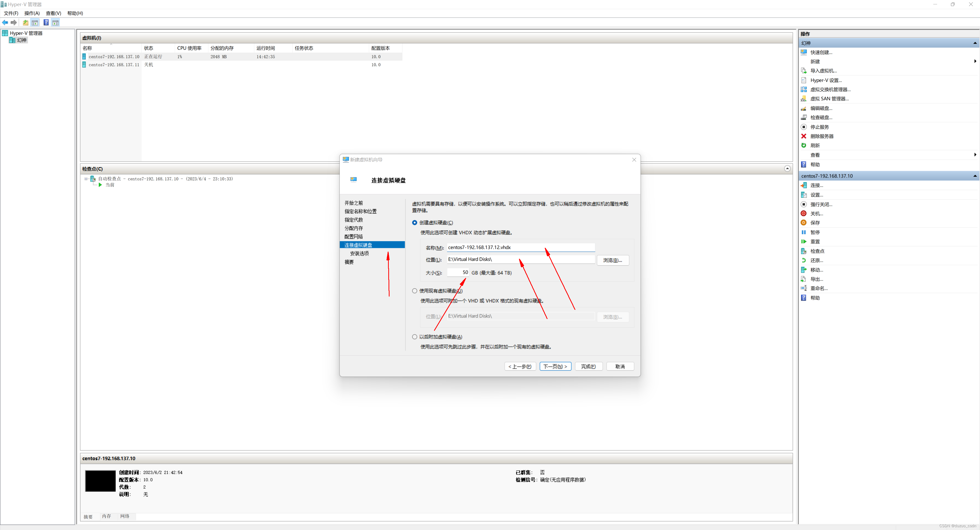Open the File (文件) menu

pyautogui.click(x=11, y=13)
